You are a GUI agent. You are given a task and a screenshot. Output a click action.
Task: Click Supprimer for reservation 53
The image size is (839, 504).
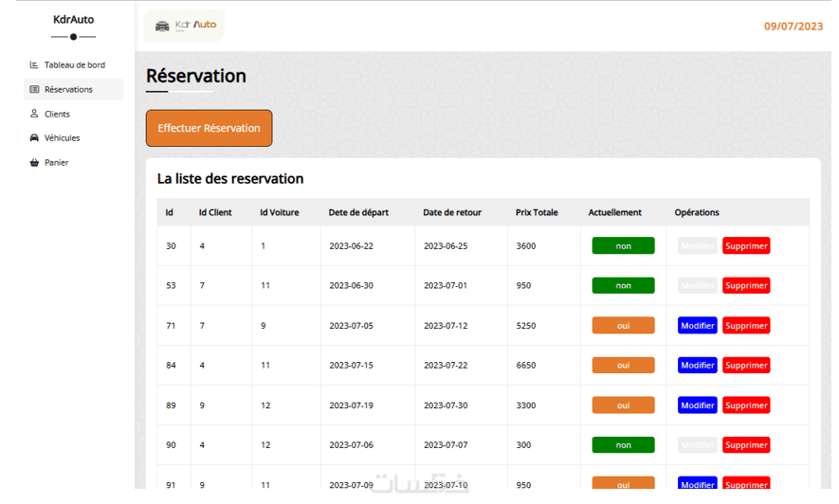746,286
